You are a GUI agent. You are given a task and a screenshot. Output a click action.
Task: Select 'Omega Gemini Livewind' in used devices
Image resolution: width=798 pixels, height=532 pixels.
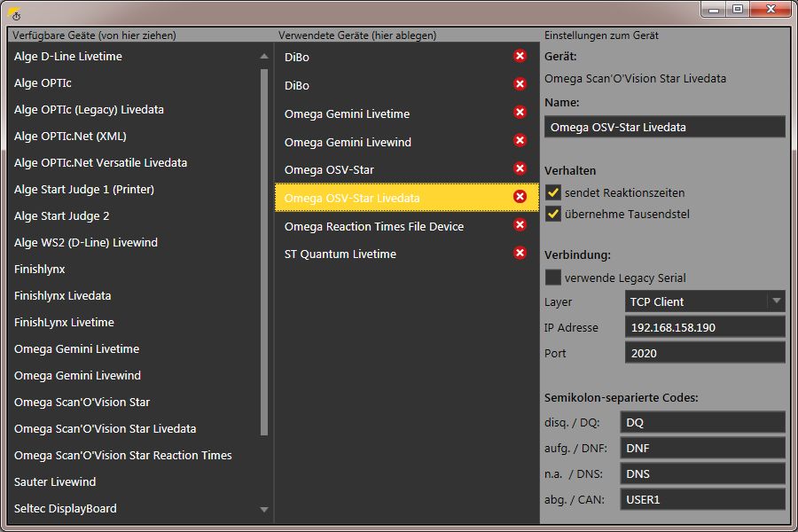point(407,142)
